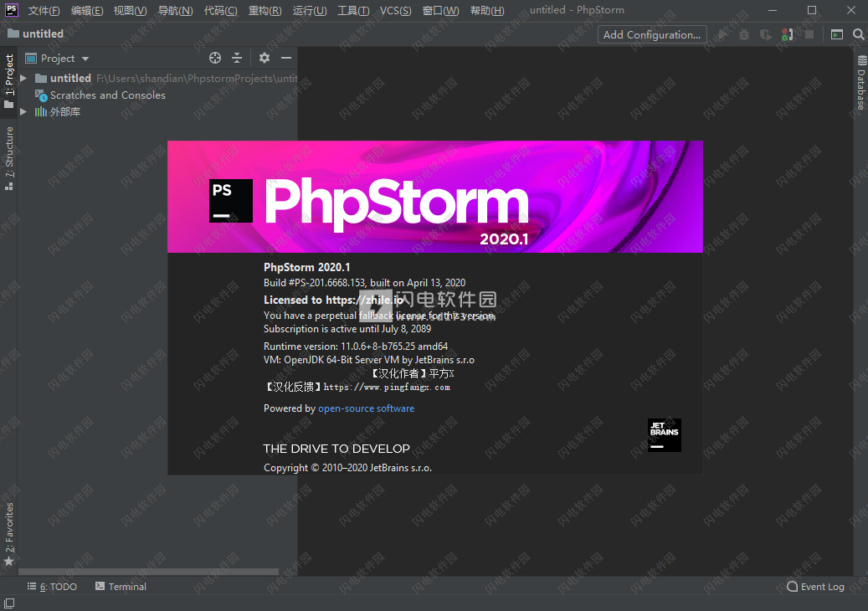Screen dimensions: 868x611
Task: Open the Event Log
Action: (815, 587)
